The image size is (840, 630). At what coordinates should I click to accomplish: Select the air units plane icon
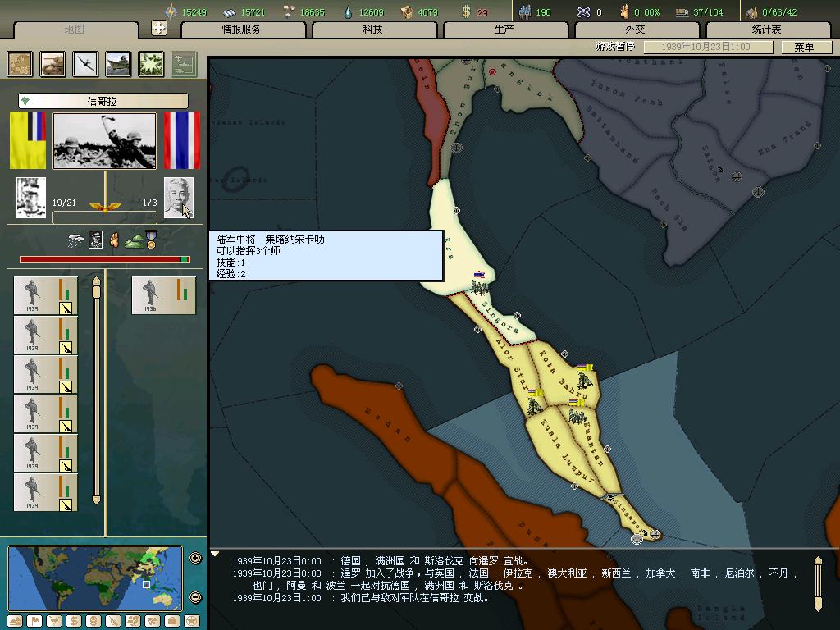[85, 64]
